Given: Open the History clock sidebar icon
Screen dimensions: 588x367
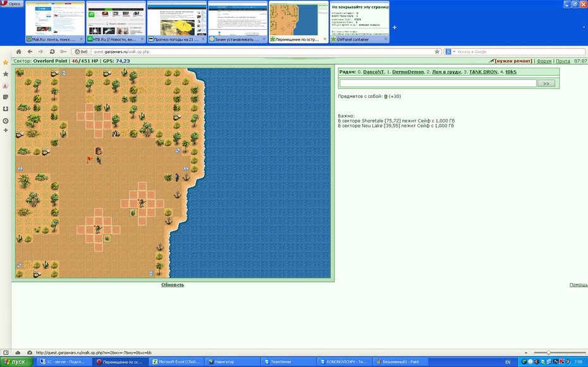Looking at the screenshot, I should pos(5,121).
